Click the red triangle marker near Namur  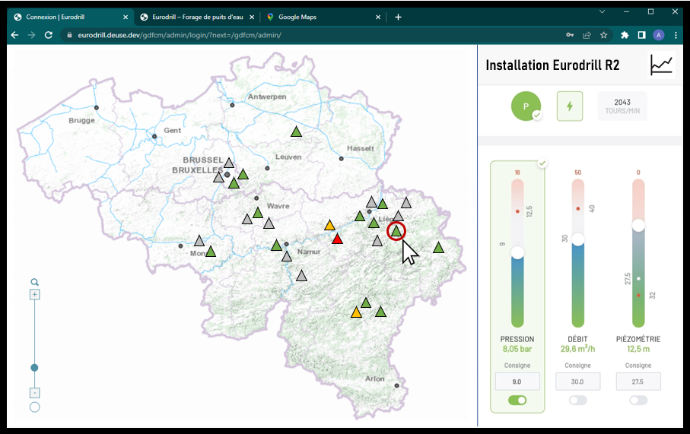click(337, 238)
